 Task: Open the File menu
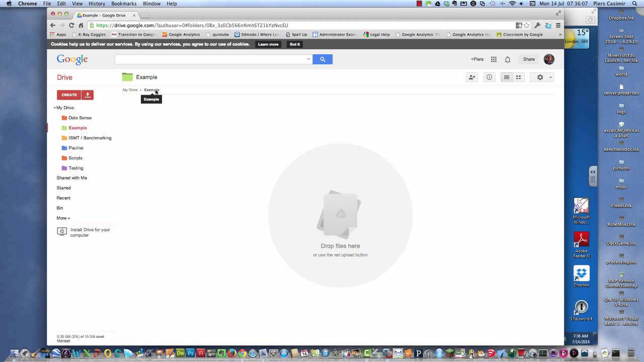tap(47, 4)
